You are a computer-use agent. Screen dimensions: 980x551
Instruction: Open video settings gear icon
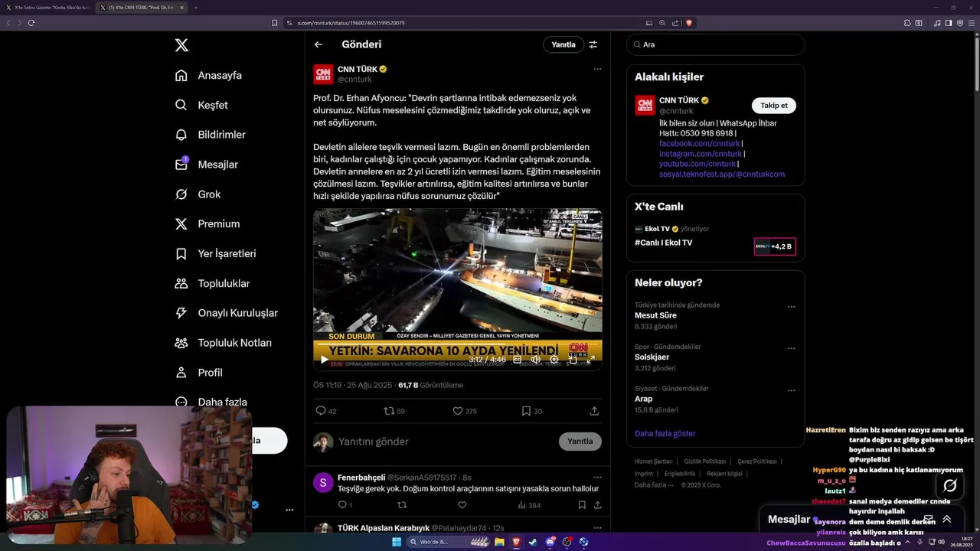tap(554, 360)
